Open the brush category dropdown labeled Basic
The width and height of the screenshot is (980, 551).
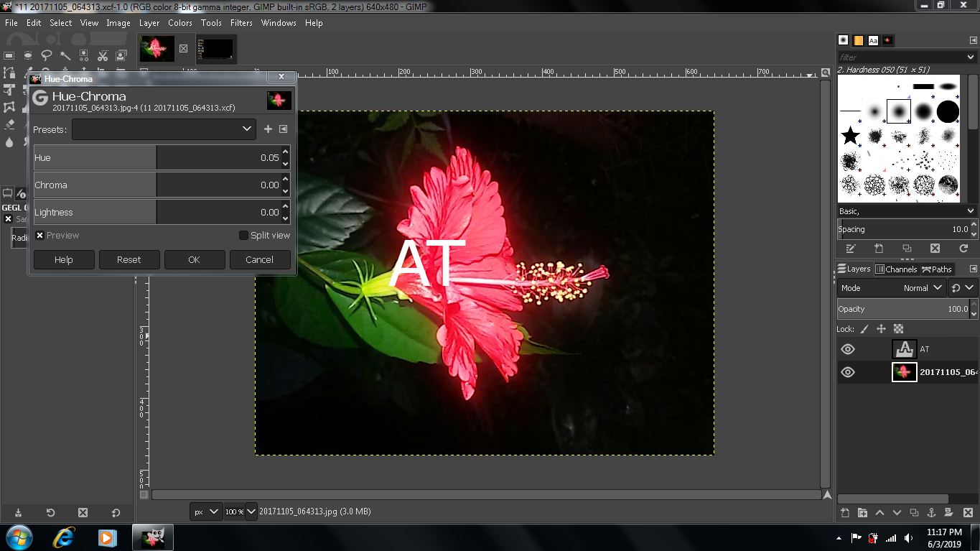[905, 210]
